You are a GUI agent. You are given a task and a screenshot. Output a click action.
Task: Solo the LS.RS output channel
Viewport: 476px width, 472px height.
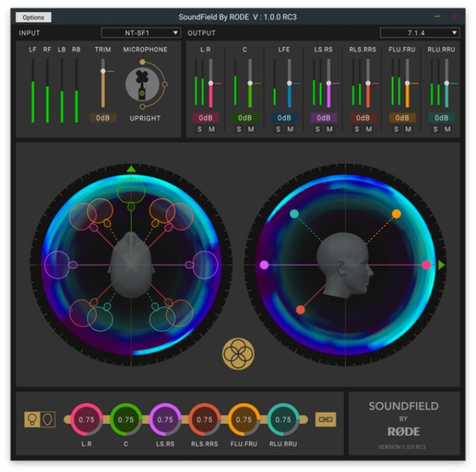click(318, 129)
